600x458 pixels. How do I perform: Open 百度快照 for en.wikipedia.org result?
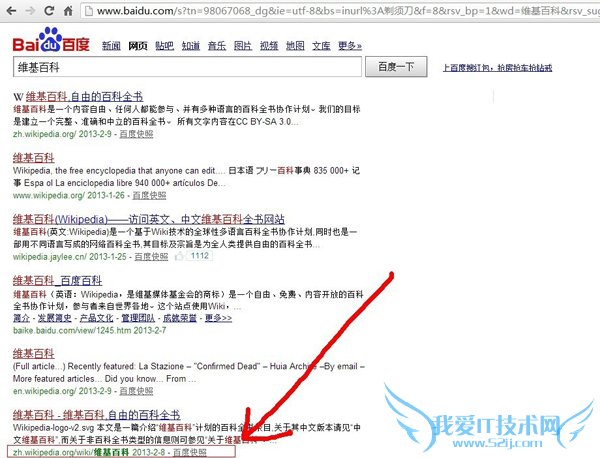coord(136,391)
